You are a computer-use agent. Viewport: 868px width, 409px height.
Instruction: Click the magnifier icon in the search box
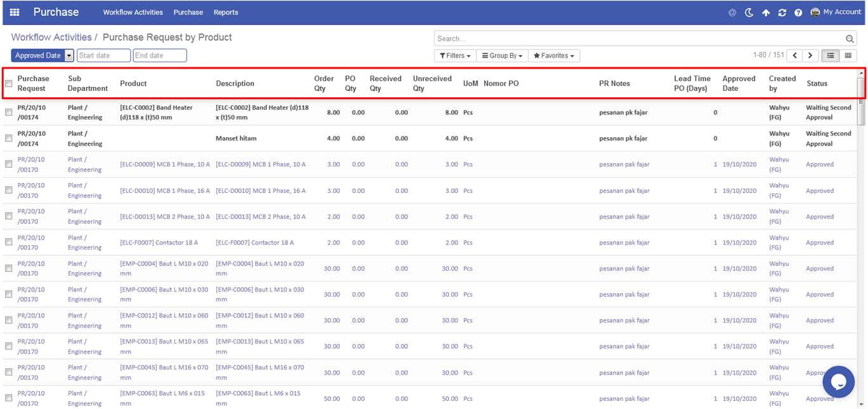click(x=850, y=39)
